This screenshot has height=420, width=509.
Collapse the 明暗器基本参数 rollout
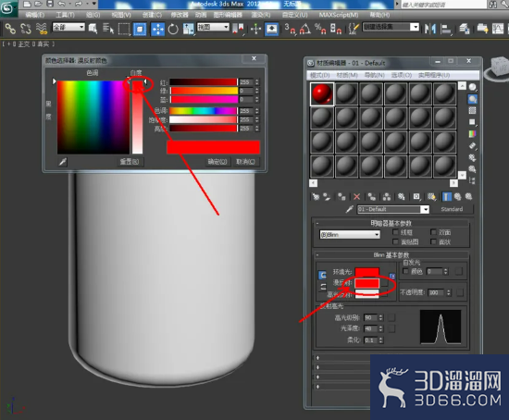click(391, 223)
